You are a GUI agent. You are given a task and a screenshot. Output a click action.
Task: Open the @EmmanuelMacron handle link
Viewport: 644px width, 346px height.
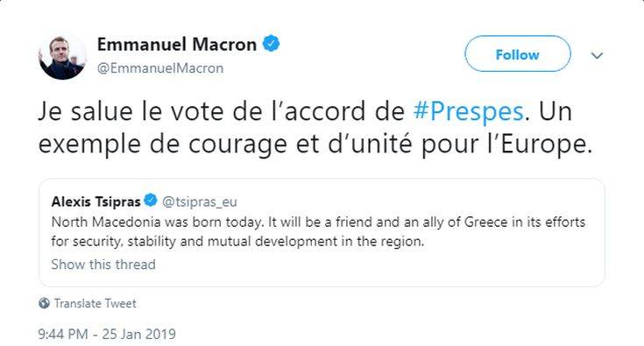click(160, 68)
